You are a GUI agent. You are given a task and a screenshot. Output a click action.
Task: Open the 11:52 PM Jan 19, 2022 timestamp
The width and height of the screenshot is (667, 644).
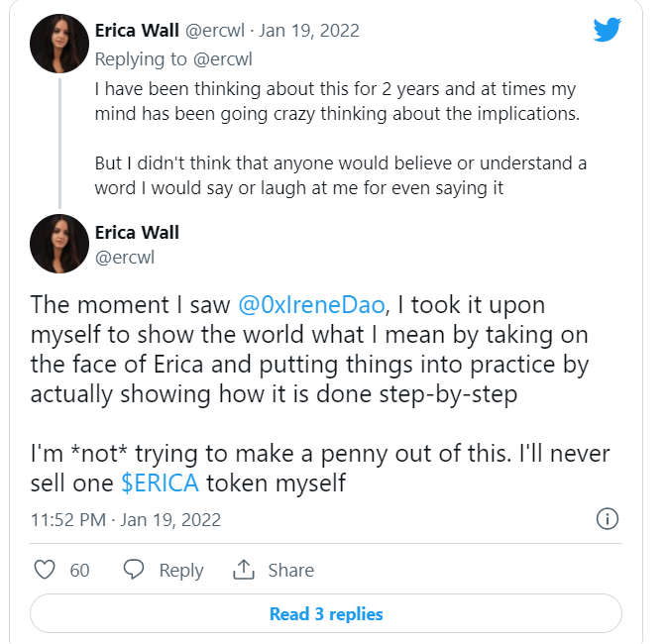pyautogui.click(x=126, y=519)
